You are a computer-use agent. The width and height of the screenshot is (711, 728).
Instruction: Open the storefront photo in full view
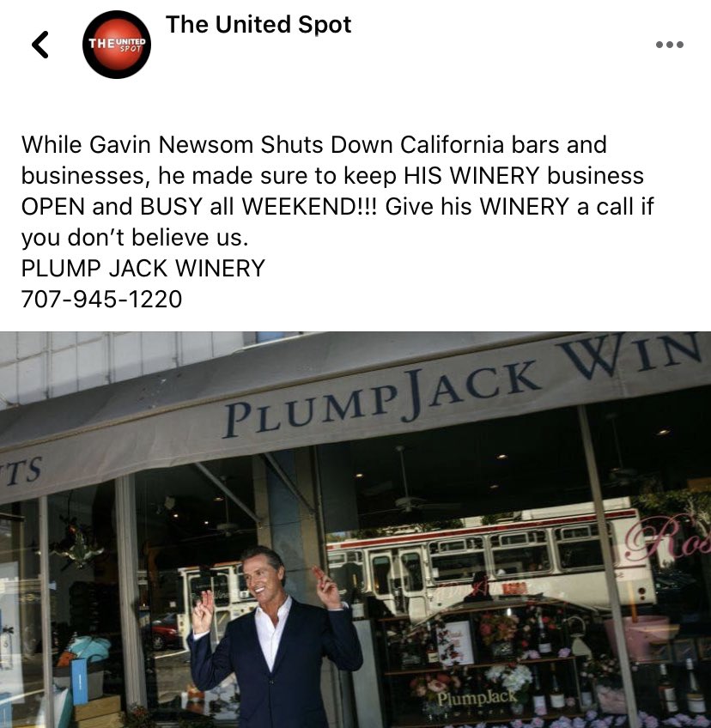(x=355, y=530)
